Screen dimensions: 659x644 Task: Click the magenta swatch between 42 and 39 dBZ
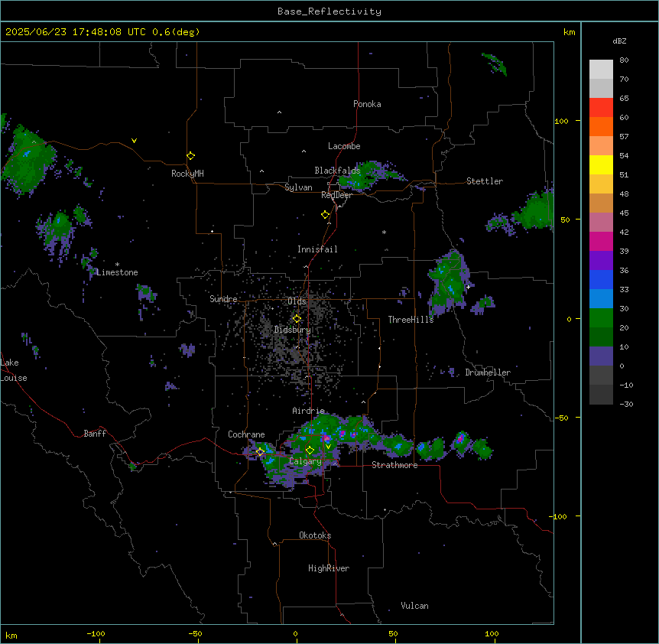(x=601, y=242)
